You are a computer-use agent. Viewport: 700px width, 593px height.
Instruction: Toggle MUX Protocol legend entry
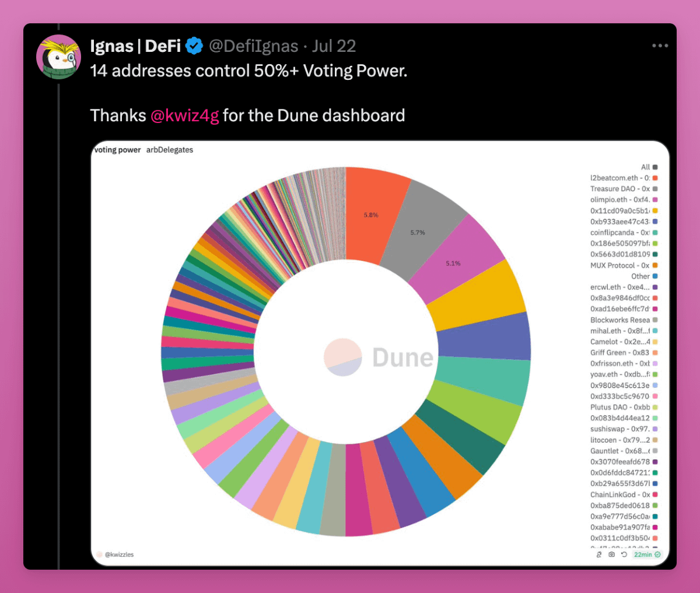pyautogui.click(x=624, y=265)
